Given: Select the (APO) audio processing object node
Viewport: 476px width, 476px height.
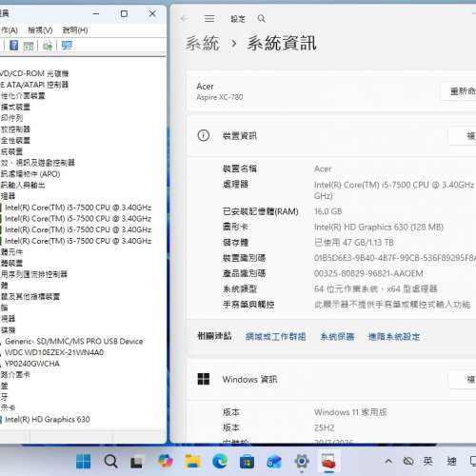Looking at the screenshot, I should [30, 174].
